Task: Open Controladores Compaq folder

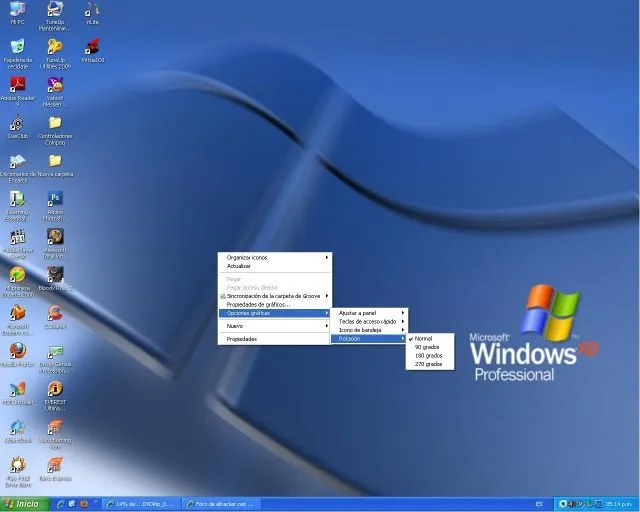Action: click(55, 130)
